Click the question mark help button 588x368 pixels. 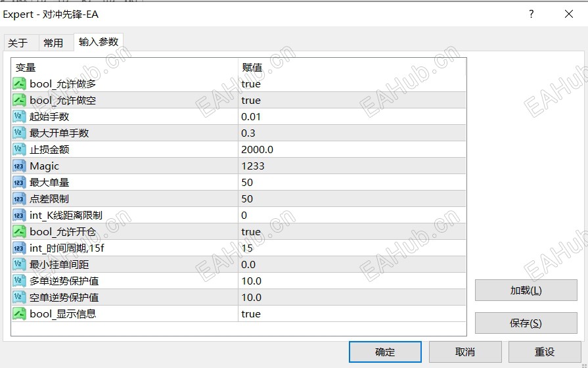(531, 14)
